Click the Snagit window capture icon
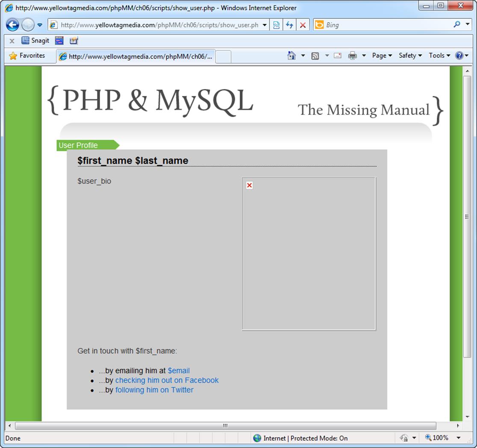477x448 pixels. pos(59,41)
